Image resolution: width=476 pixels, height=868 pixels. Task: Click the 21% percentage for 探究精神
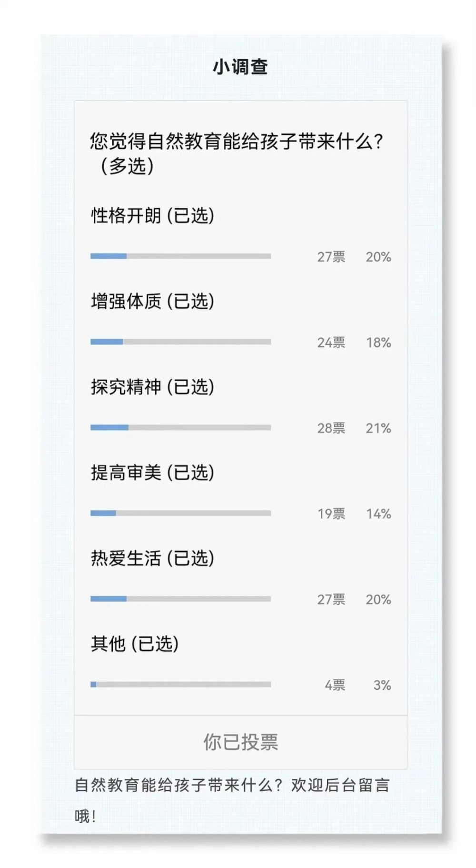(x=378, y=428)
